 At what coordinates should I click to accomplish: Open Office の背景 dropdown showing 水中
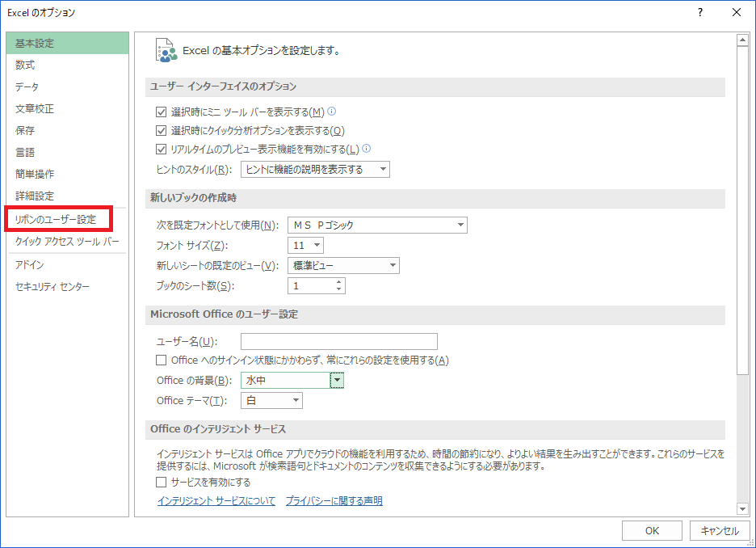click(292, 381)
